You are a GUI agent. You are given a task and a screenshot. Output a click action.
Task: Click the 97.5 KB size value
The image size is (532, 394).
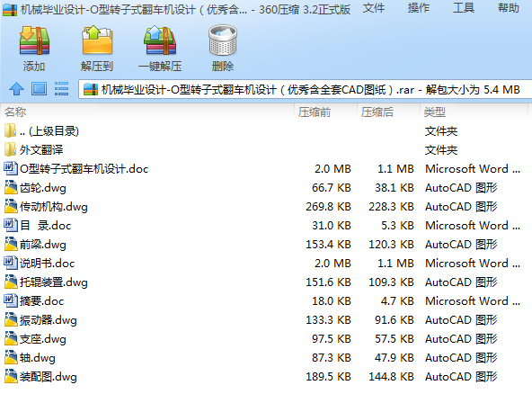332,339
